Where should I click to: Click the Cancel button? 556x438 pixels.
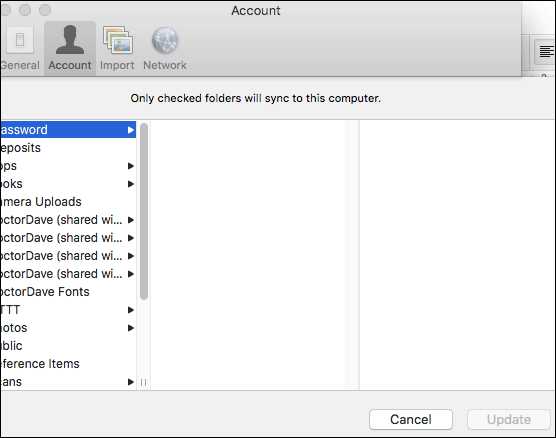coord(411,420)
